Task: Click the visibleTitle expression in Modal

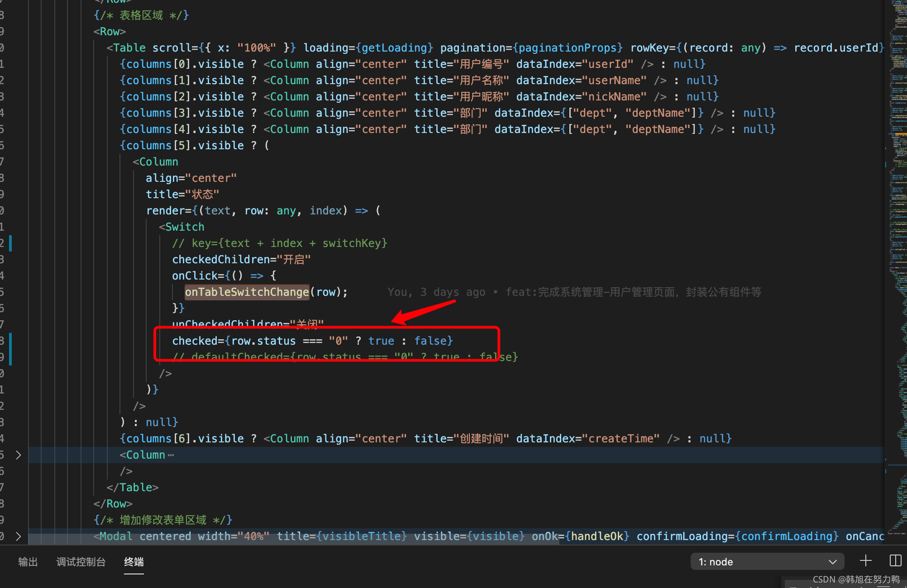Action: point(362,536)
